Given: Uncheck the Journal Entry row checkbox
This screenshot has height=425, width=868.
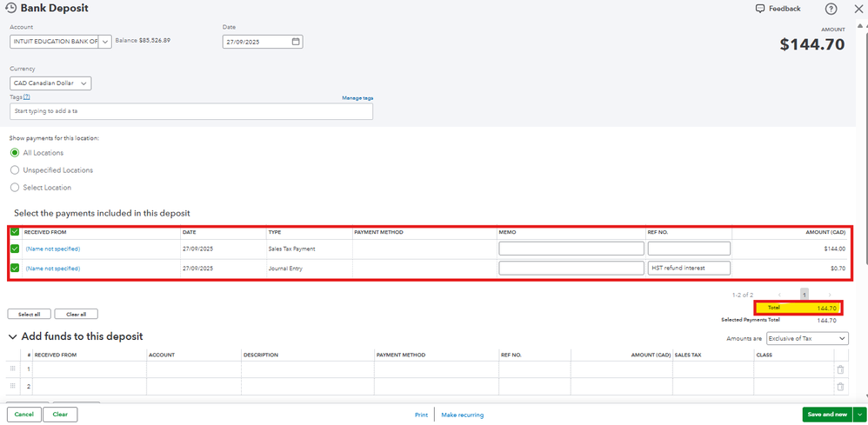Looking at the screenshot, I should (x=15, y=269).
